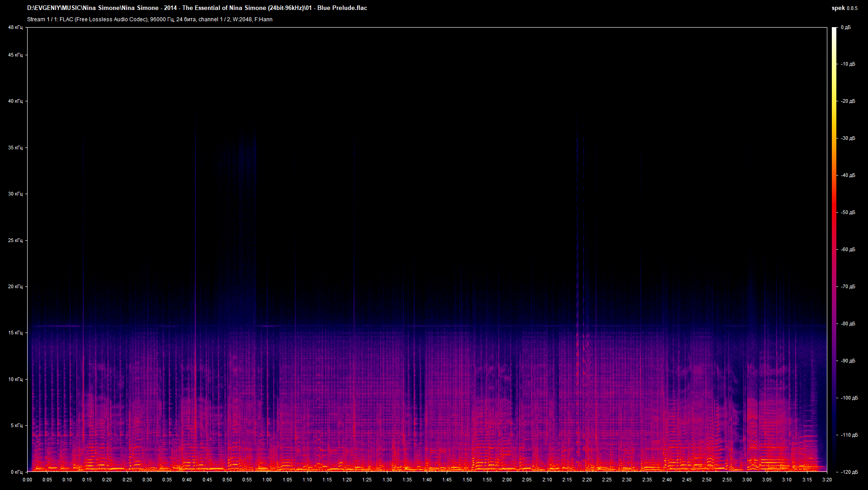
Task: Click the -20 дБ level label
Action: coord(848,101)
